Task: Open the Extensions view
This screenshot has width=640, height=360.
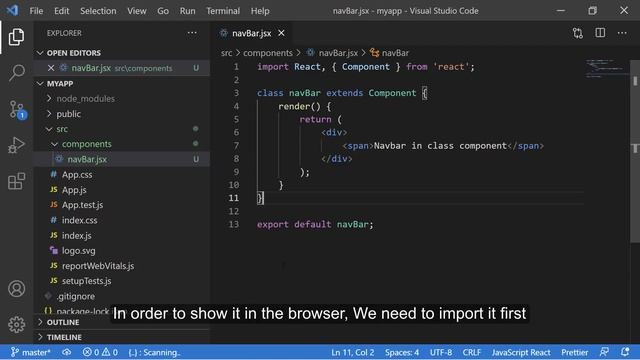Action: click(x=16, y=181)
